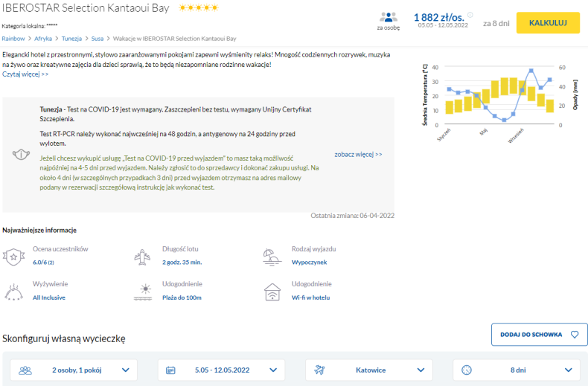Expand the 8 dni duration dropdown

pos(517,370)
